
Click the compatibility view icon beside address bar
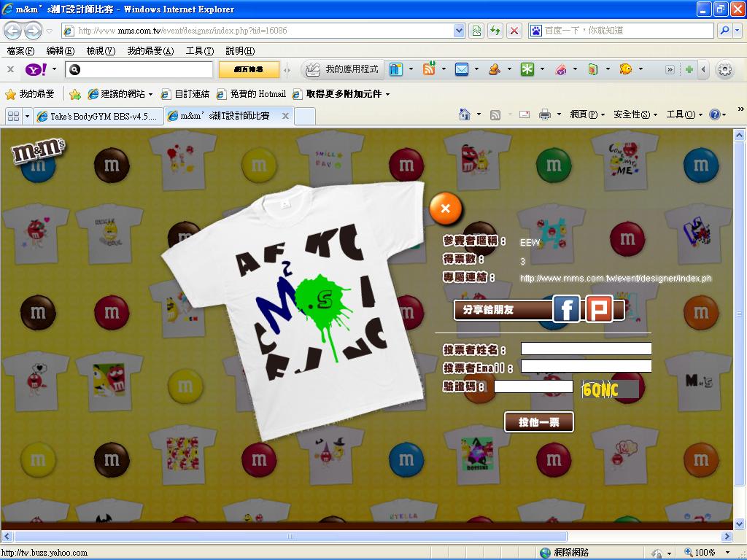476,31
